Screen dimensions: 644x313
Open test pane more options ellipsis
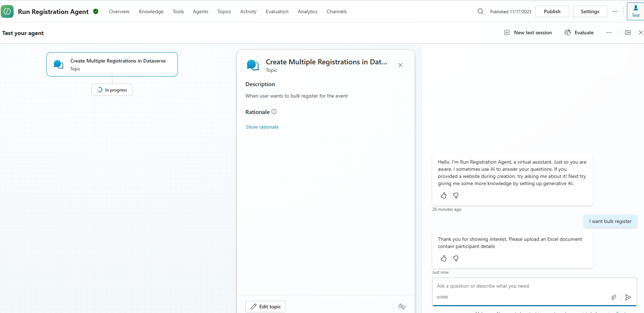pyautogui.click(x=609, y=33)
